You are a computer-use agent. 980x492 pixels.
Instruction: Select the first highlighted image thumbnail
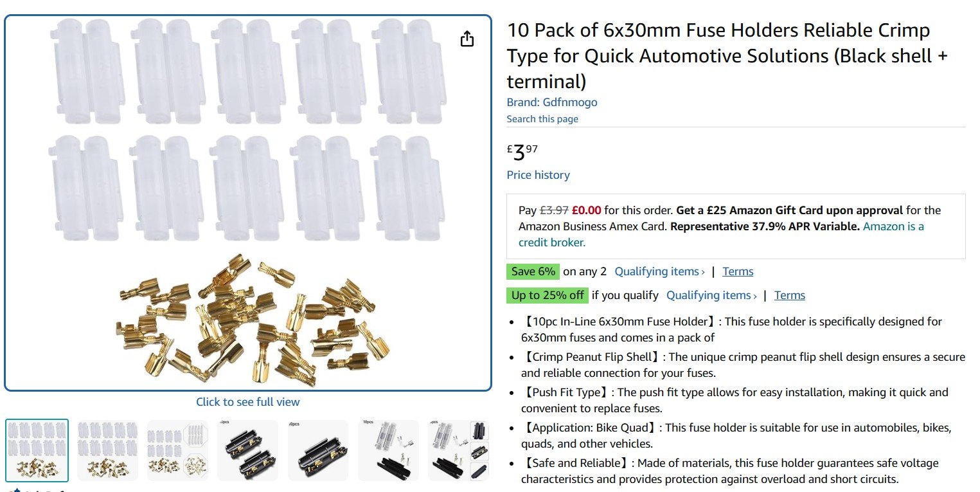(x=37, y=450)
